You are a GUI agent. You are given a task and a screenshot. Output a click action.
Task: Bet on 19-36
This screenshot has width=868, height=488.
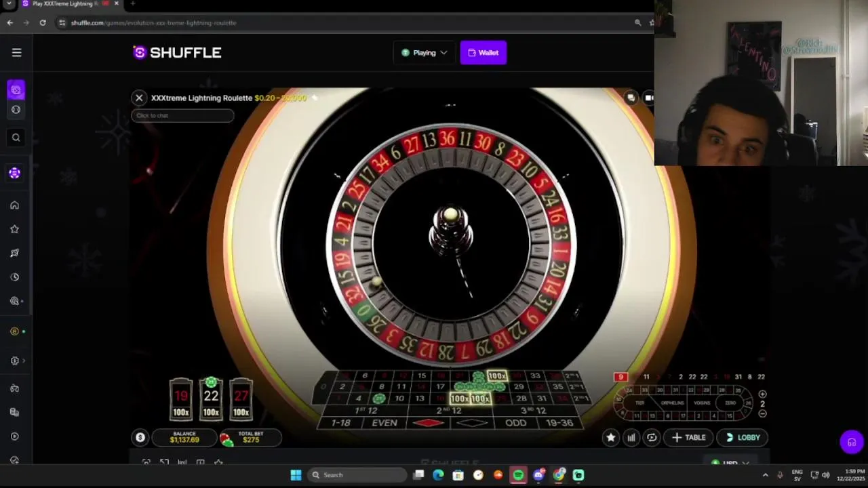point(559,423)
